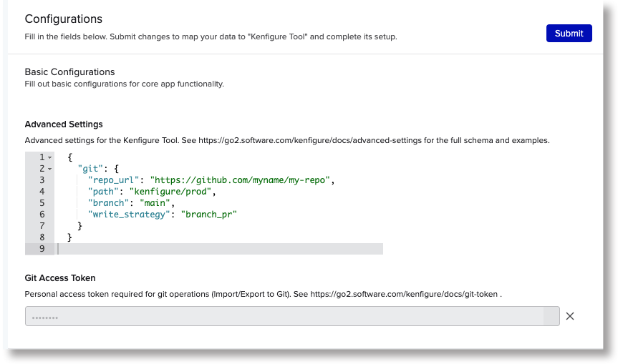Click the "branch" key in editor
618x364 pixels.
[x=108, y=203]
